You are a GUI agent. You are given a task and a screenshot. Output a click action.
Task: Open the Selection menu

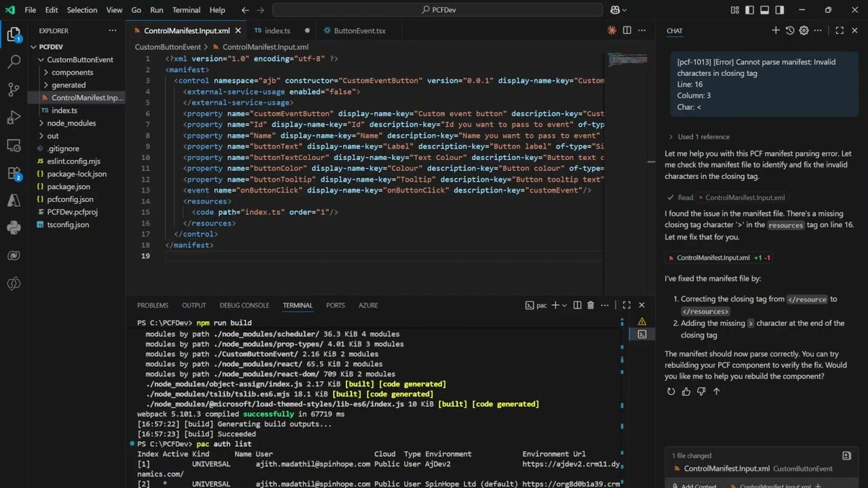[81, 10]
